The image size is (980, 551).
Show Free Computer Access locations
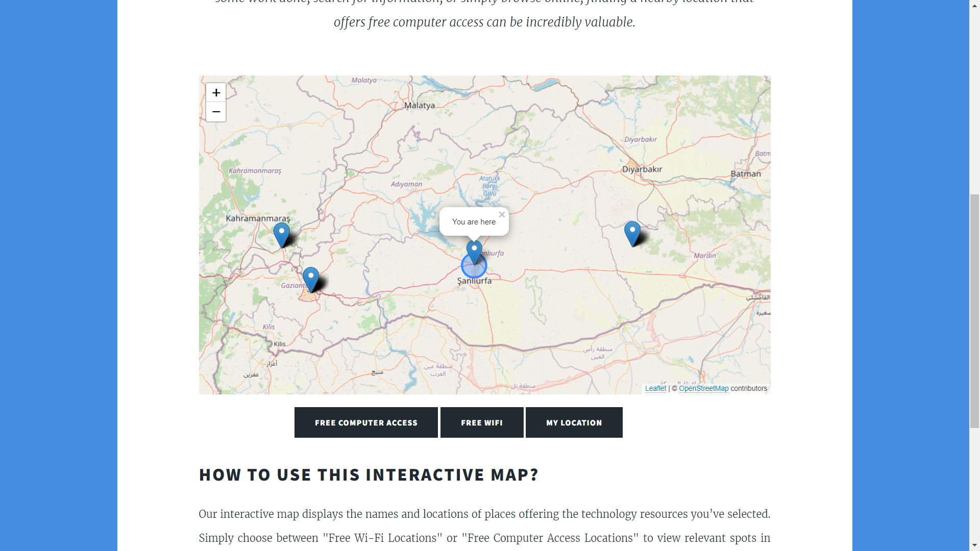(366, 422)
